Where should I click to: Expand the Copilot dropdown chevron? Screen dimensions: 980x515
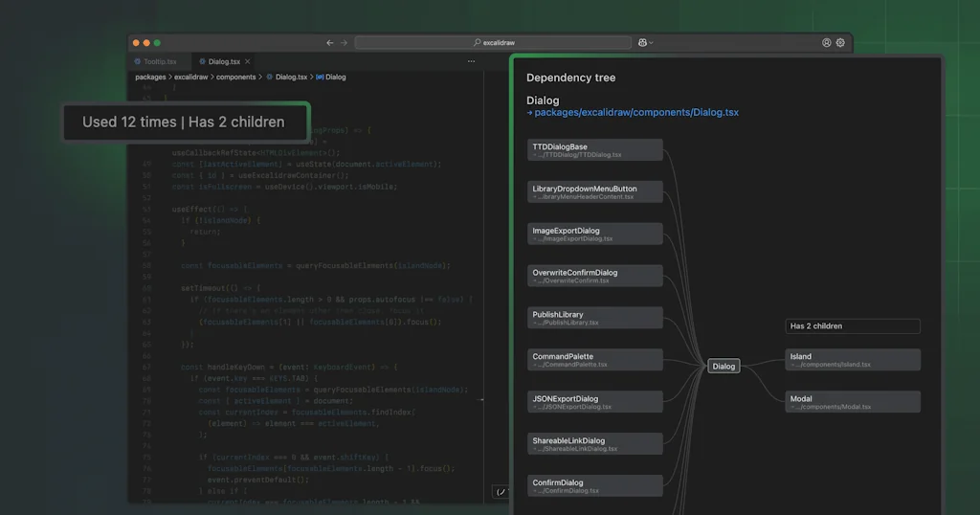coord(652,43)
